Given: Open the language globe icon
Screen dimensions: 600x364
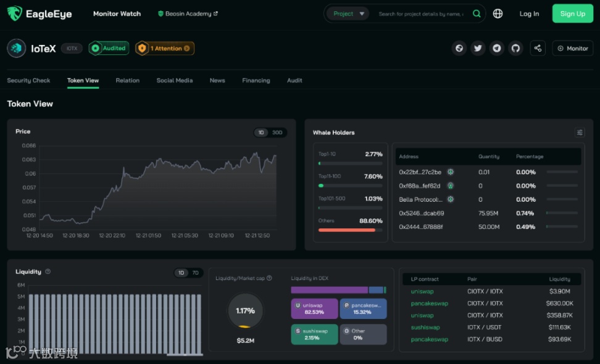Looking at the screenshot, I should 498,14.
